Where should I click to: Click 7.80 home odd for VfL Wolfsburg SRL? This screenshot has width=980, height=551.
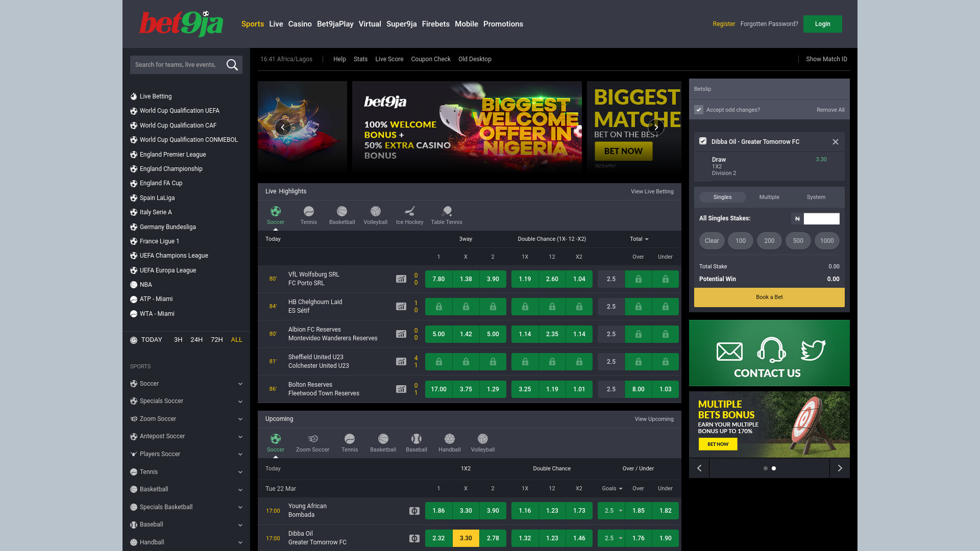438,279
